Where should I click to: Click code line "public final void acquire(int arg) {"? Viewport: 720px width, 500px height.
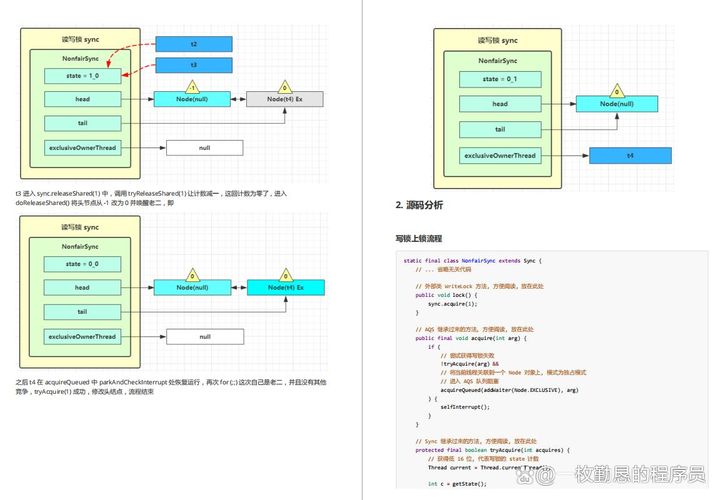tap(471, 338)
